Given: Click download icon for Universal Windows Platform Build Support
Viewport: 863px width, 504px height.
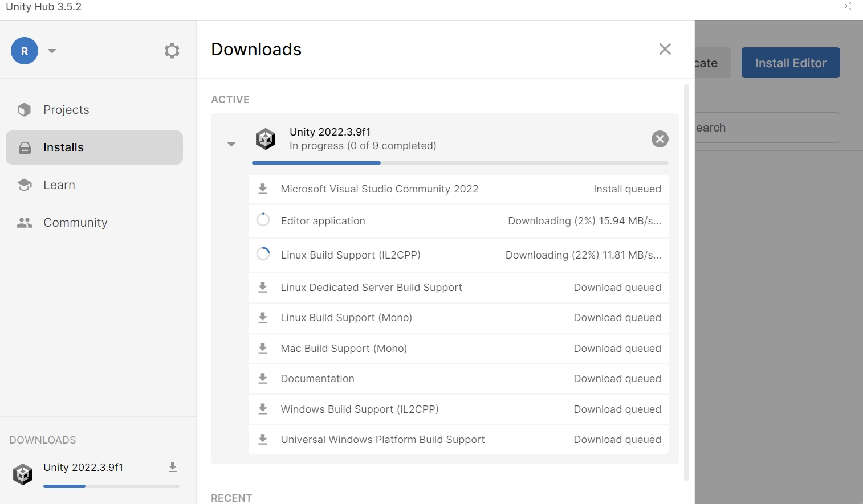Looking at the screenshot, I should point(263,439).
